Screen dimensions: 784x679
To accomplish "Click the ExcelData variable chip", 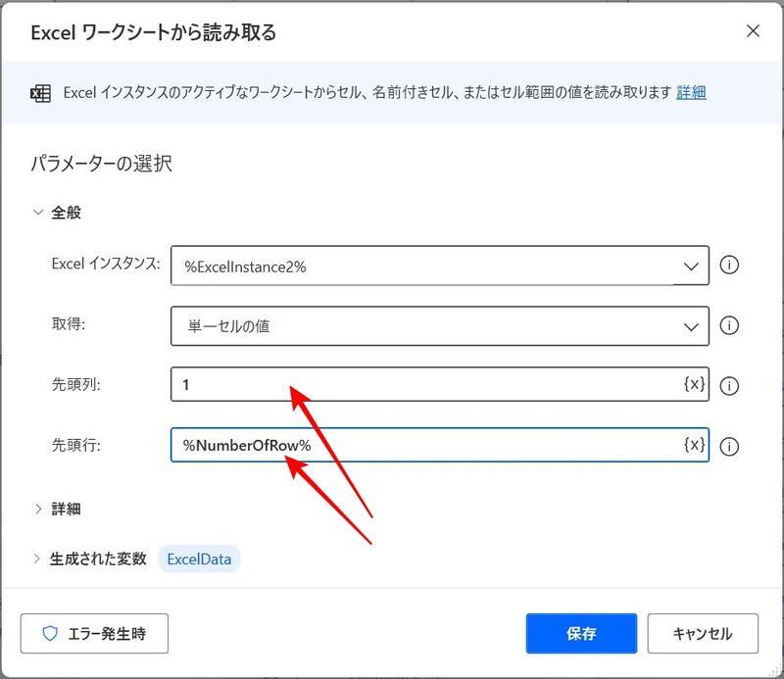I will pyautogui.click(x=199, y=559).
